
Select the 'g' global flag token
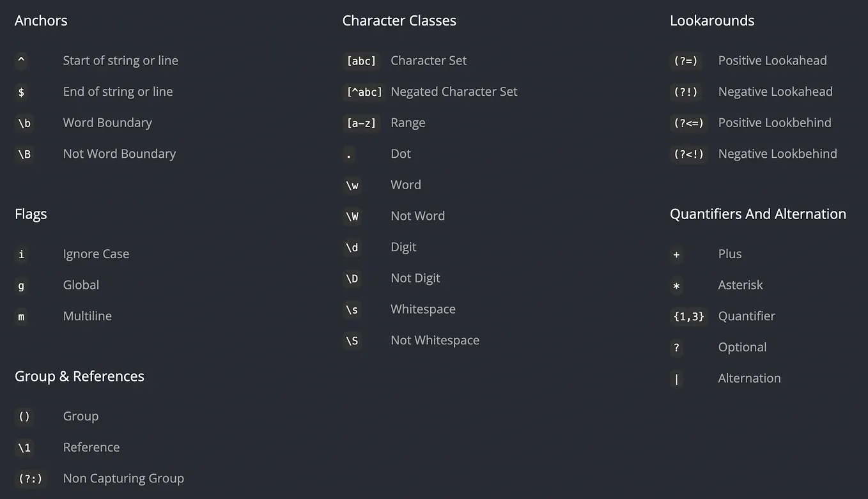point(22,286)
